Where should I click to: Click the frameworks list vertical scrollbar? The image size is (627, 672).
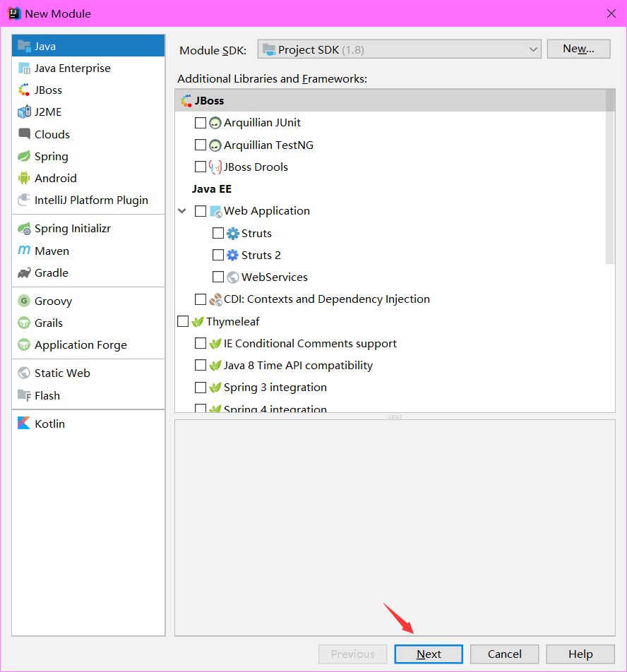(610, 176)
